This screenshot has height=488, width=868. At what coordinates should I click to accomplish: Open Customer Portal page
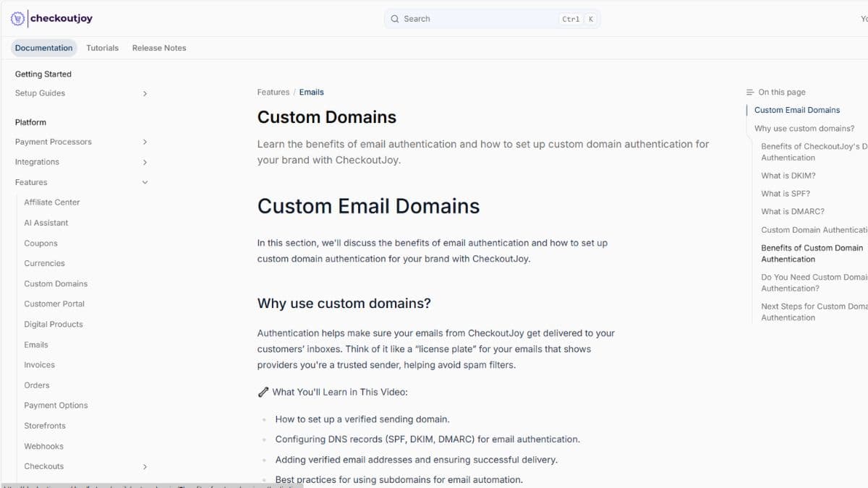54,304
